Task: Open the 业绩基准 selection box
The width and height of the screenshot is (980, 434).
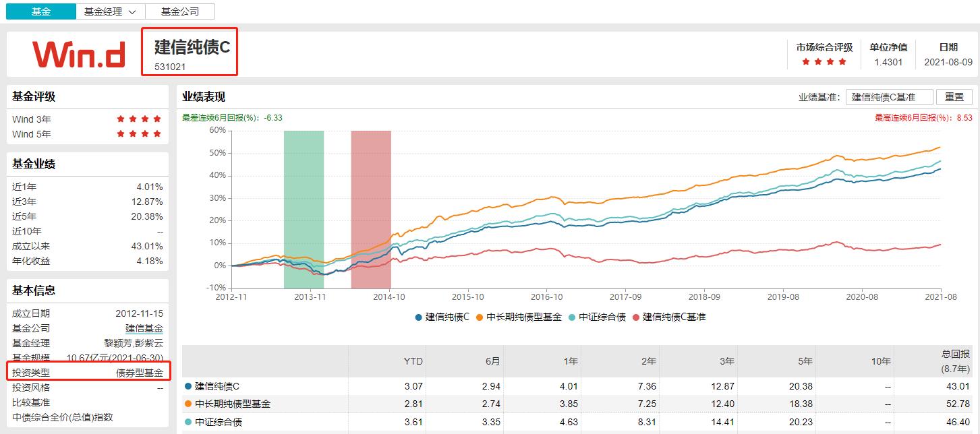Action: (x=889, y=96)
